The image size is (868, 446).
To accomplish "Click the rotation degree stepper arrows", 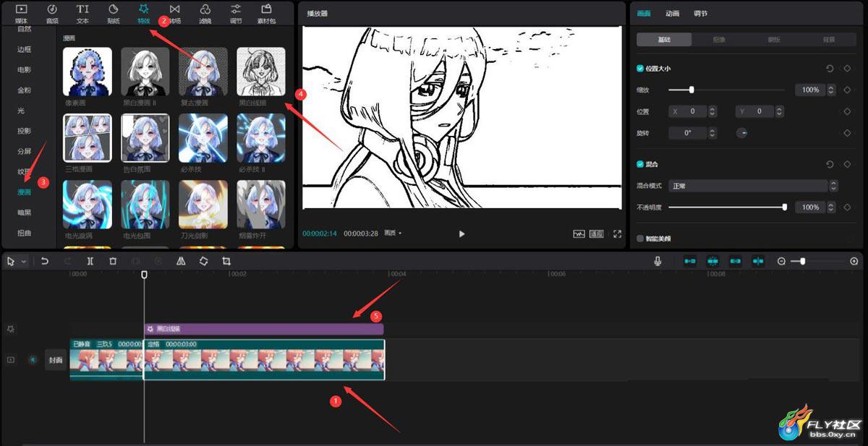I will (713, 133).
